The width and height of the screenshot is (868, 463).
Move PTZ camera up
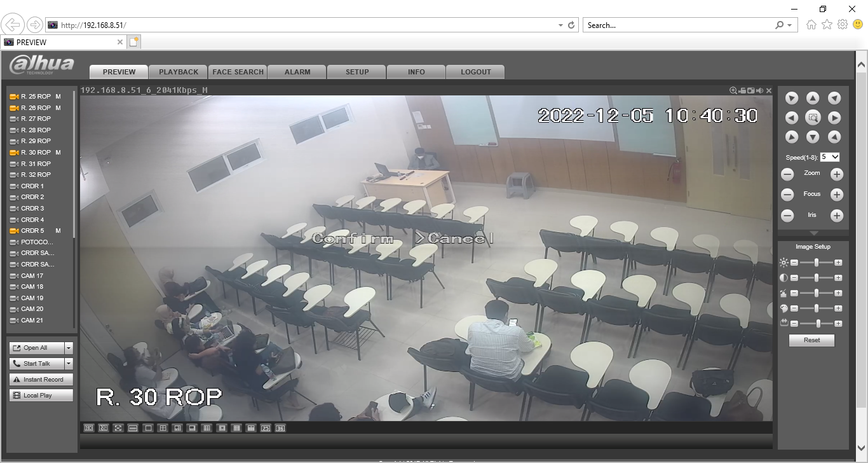point(813,98)
